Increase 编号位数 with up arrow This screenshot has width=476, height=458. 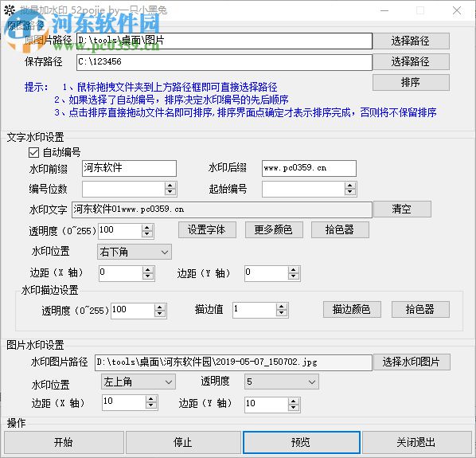pos(170,186)
